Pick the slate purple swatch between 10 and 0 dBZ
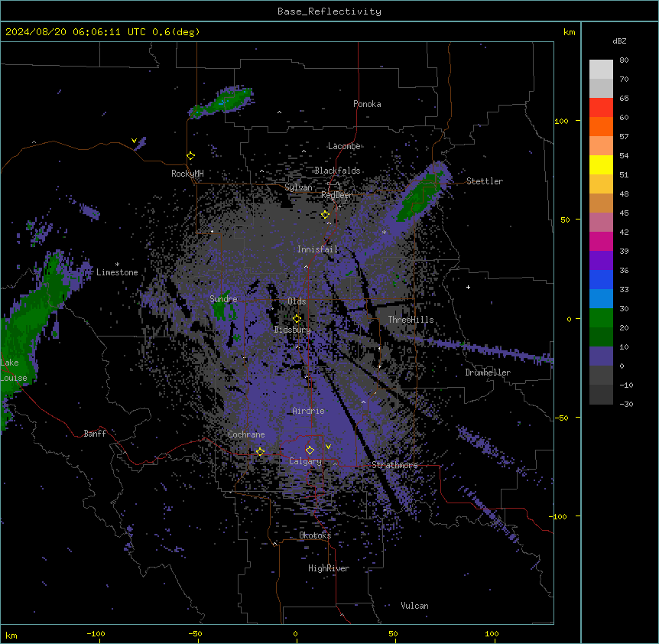This screenshot has height=644, width=659. click(601, 356)
